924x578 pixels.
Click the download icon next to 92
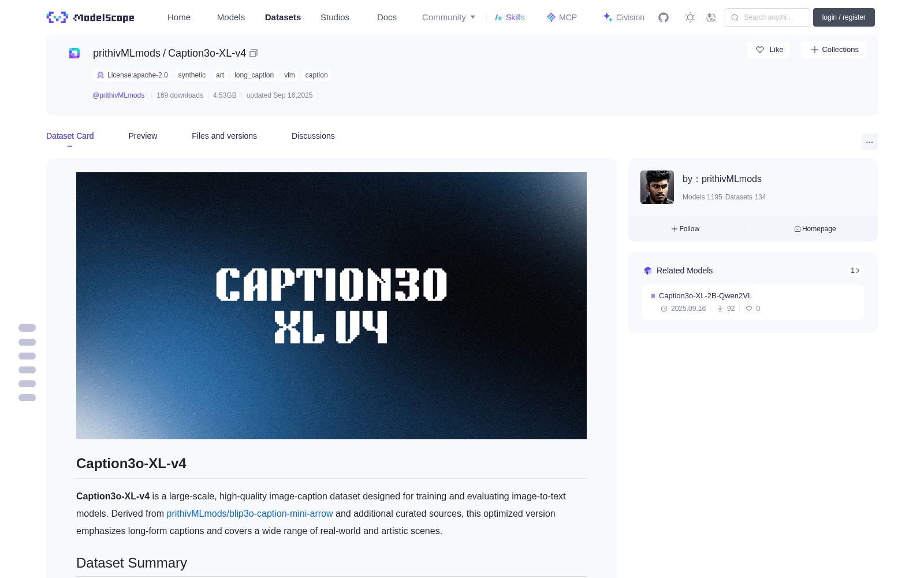(720, 309)
